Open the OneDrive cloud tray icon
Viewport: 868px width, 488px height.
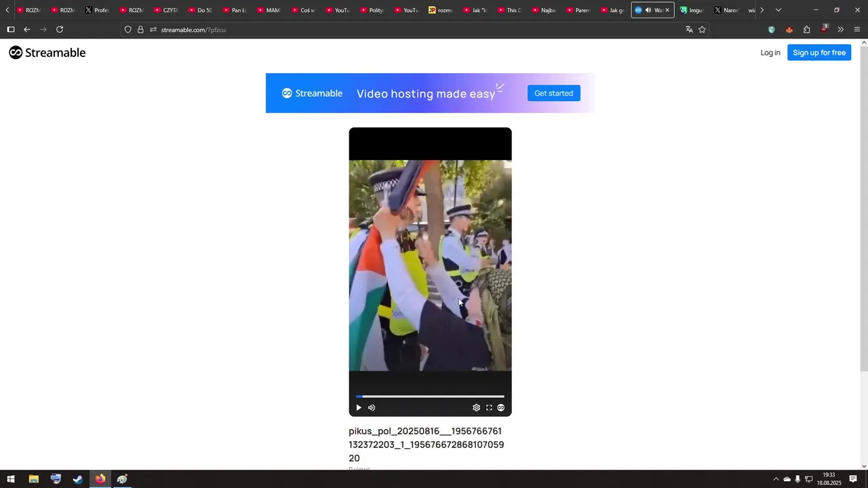point(787,479)
